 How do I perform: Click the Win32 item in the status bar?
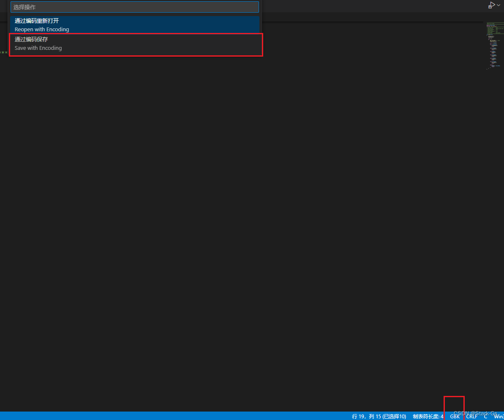(499, 416)
